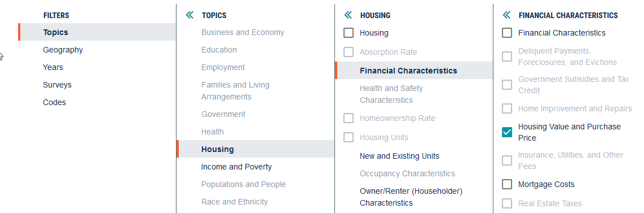
Task: Collapse the Financial Characteristics panel with the chevron
Action: [506, 15]
